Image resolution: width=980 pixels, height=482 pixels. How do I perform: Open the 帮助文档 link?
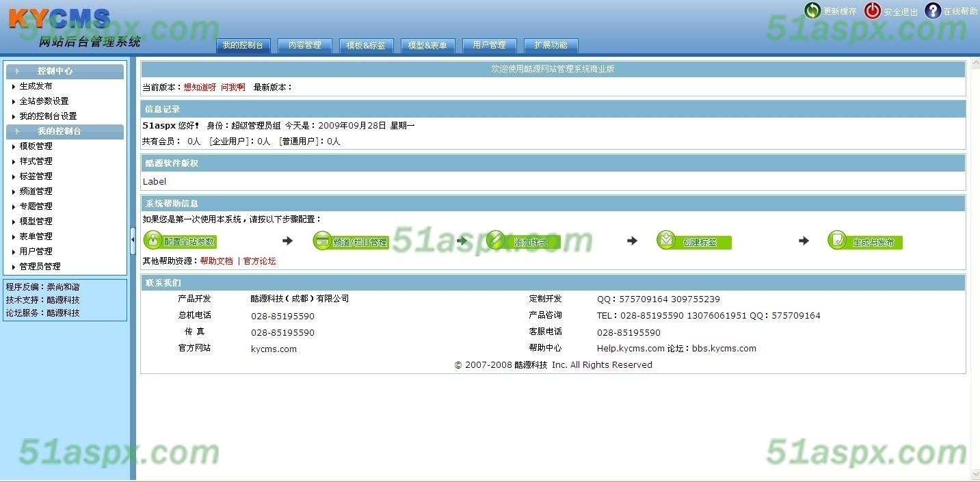[216, 261]
